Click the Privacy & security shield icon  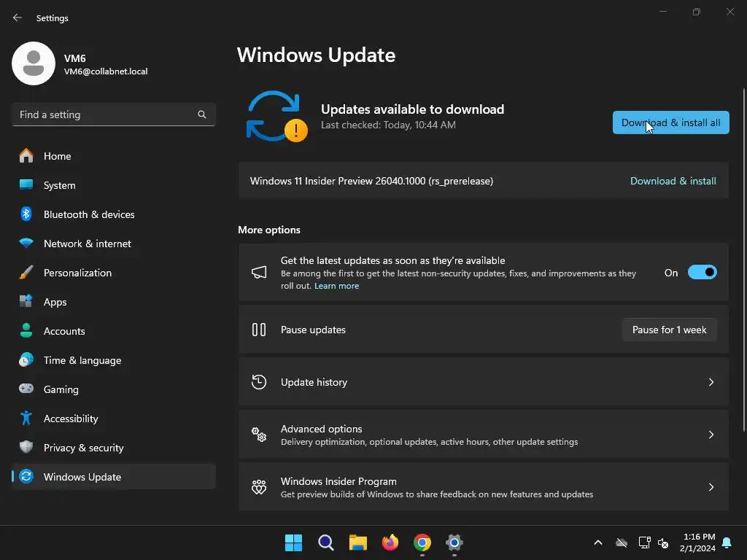(x=26, y=447)
